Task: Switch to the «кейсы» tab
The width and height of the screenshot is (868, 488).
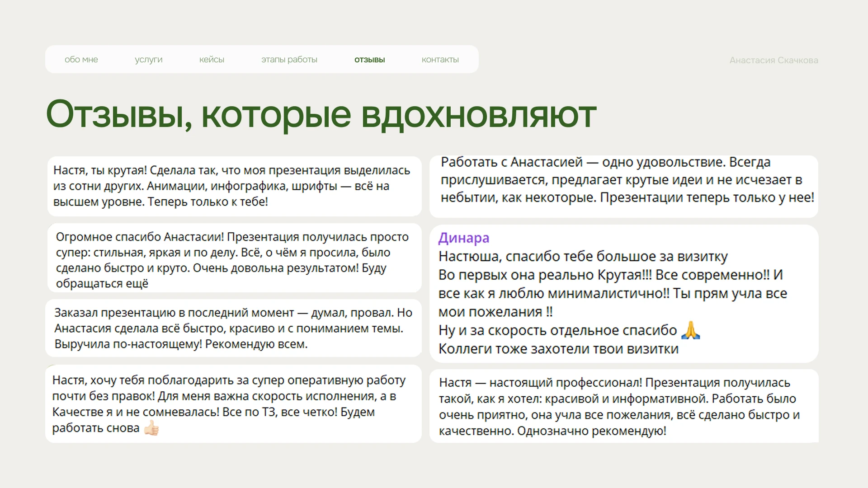Action: click(x=212, y=60)
